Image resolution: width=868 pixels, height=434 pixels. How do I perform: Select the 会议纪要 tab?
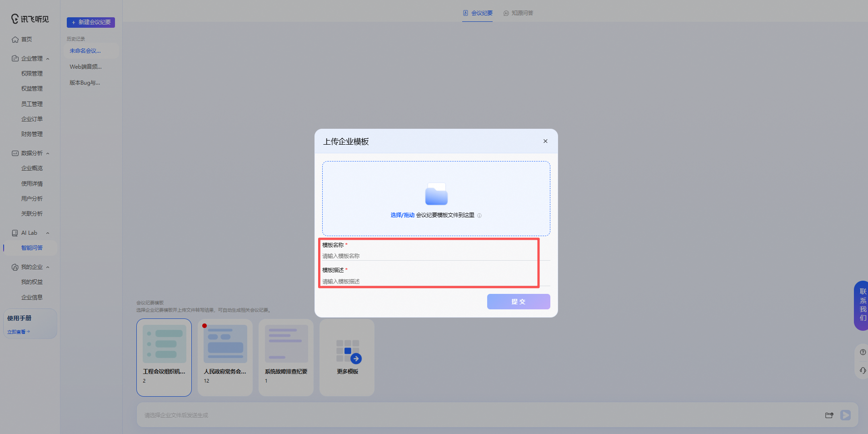tap(478, 13)
